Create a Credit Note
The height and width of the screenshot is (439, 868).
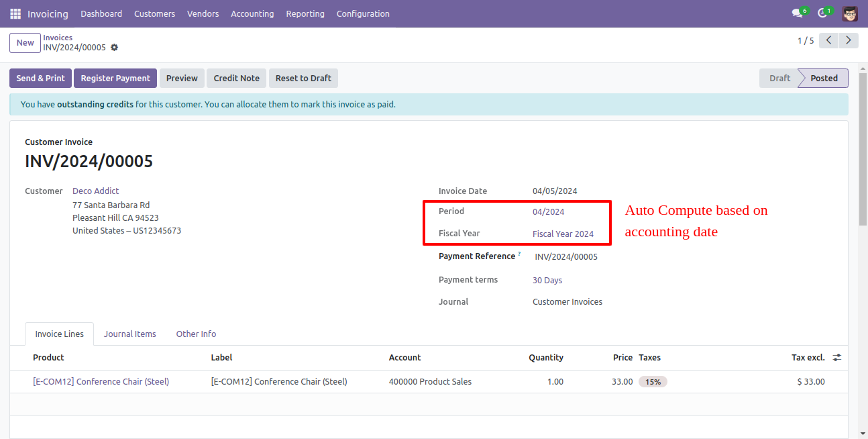point(236,79)
